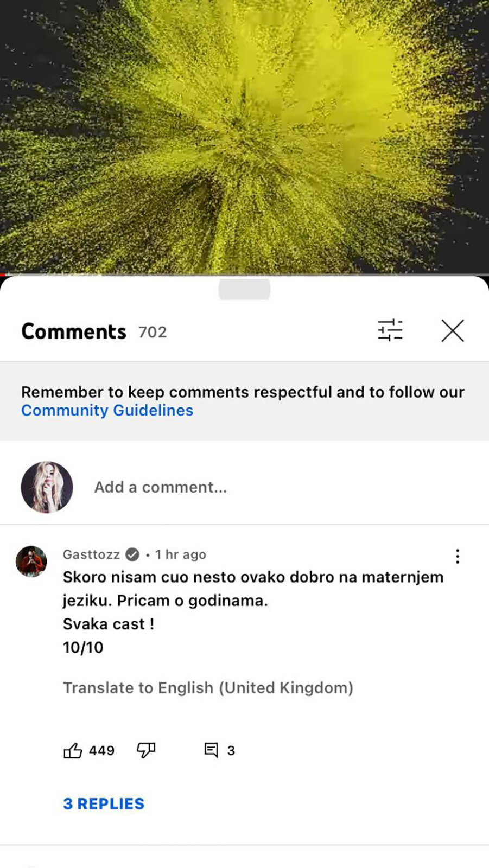Open the Gasttozz profile avatar

point(31,561)
